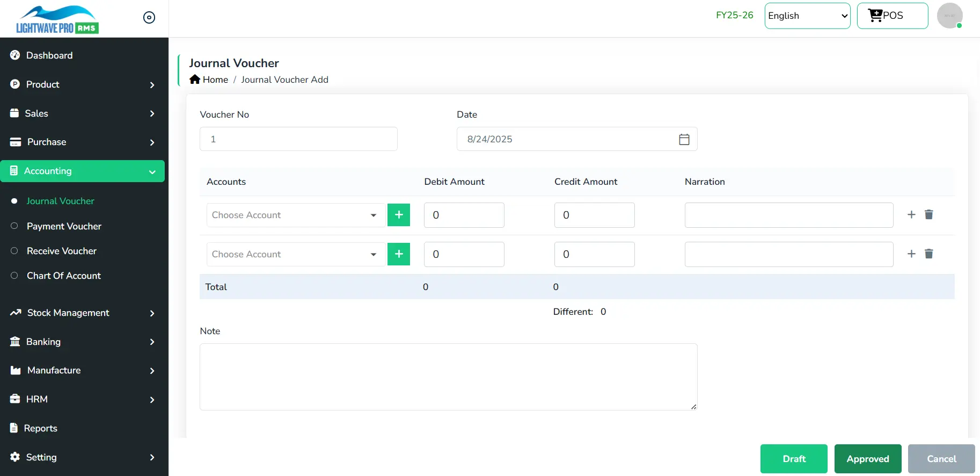
Task: Click the user profile avatar
Action: pyautogui.click(x=949, y=16)
